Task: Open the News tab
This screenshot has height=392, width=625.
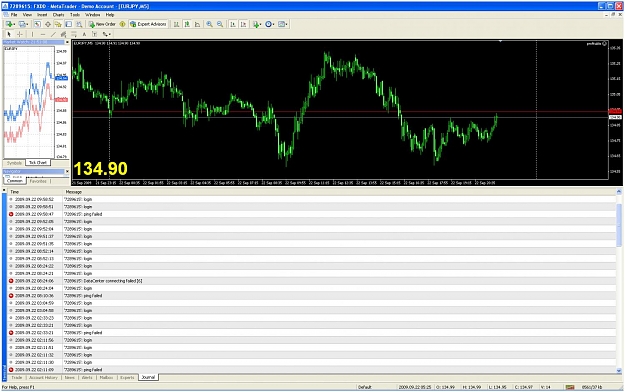Action: click(x=70, y=377)
